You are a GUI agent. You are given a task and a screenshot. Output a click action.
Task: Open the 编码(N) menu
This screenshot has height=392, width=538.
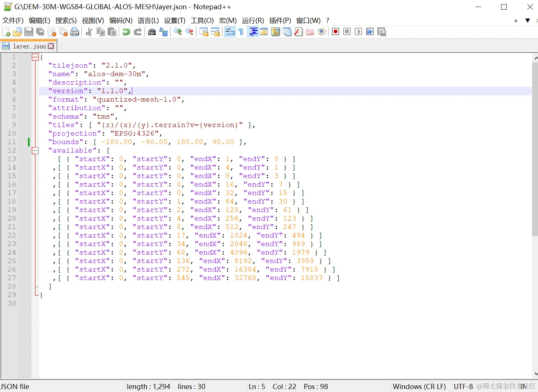[x=121, y=21]
